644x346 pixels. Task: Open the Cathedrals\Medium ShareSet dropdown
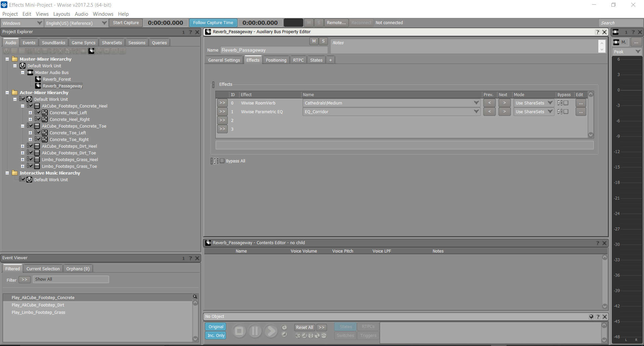pyautogui.click(x=391, y=103)
